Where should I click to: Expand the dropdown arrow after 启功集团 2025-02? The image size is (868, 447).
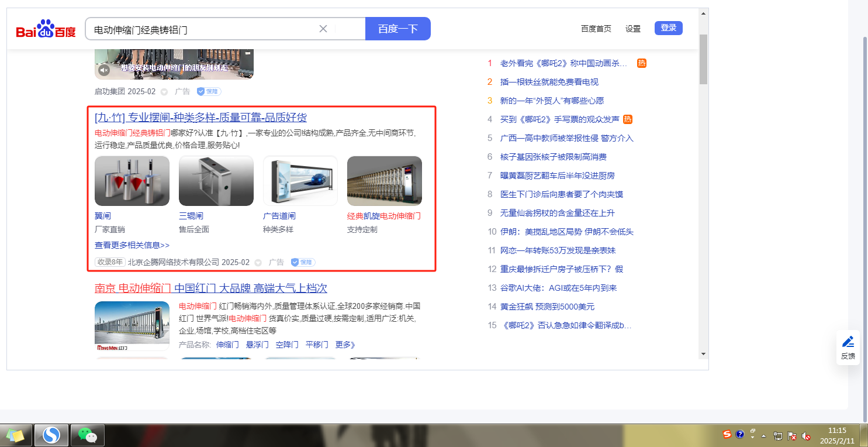pos(164,92)
